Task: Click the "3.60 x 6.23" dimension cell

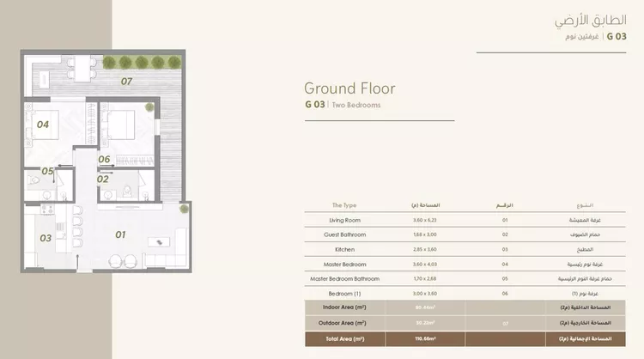Action: [425, 220]
